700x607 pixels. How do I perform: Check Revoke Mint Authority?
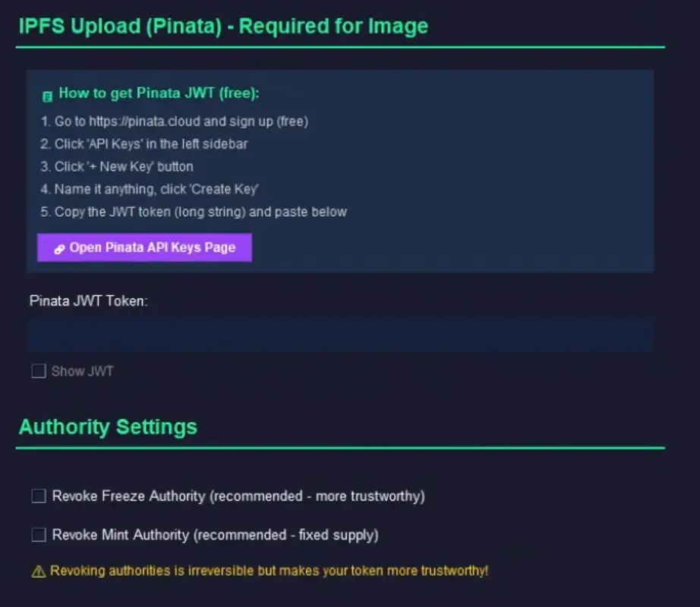coord(38,535)
